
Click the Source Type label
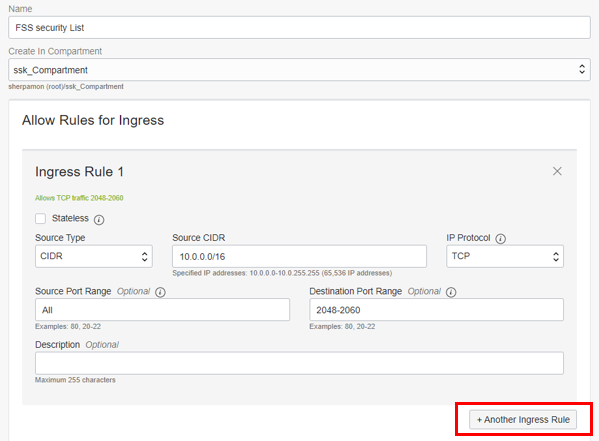tap(60, 238)
